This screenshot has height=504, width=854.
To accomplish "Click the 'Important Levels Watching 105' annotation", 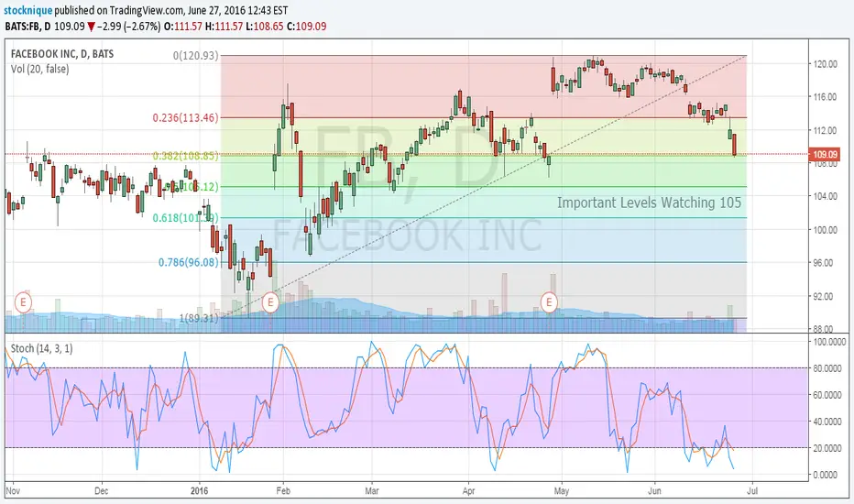I will tap(649, 203).
